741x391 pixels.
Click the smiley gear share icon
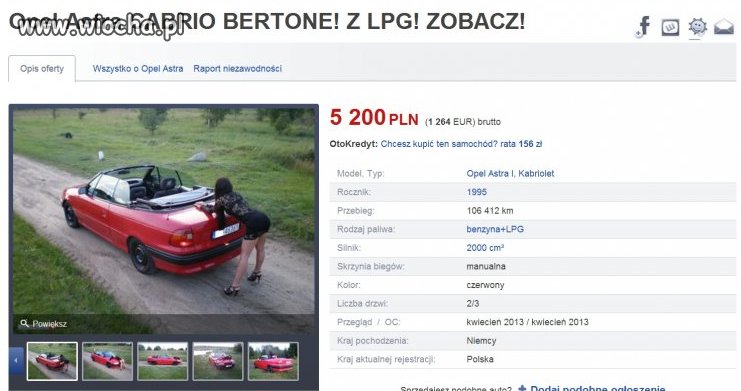point(697,26)
